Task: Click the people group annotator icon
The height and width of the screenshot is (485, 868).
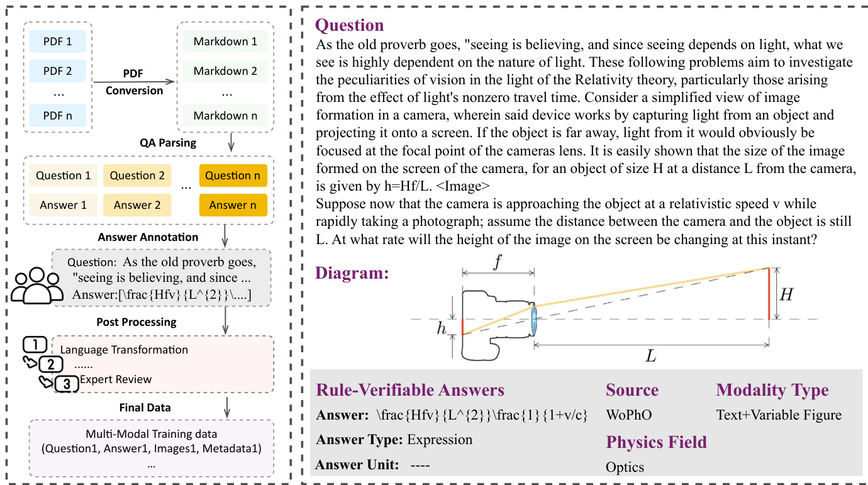Action: [x=36, y=285]
